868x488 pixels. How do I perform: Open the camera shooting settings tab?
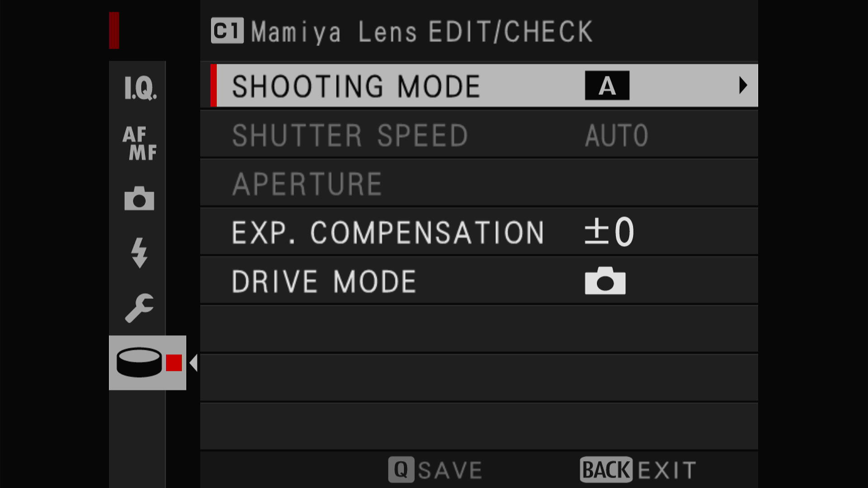tap(139, 198)
